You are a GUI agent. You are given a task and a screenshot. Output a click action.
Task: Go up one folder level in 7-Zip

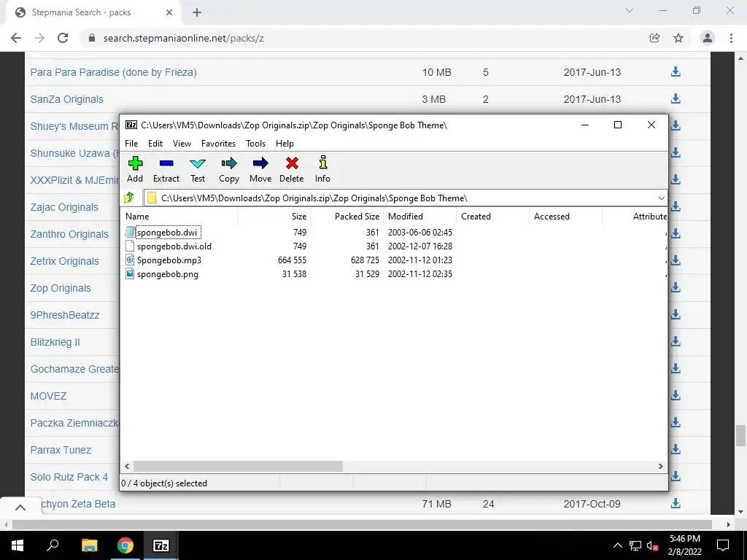(129, 198)
